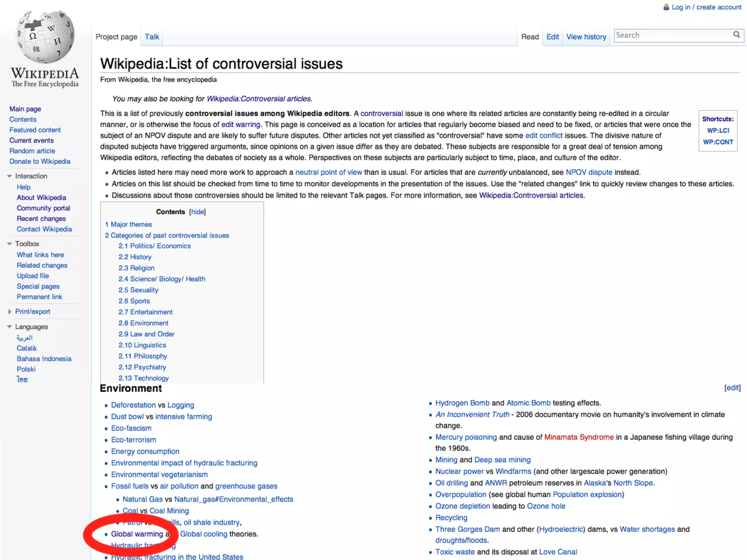Click the search magnifying glass icon
This screenshot has width=747, height=560.
click(736, 35)
